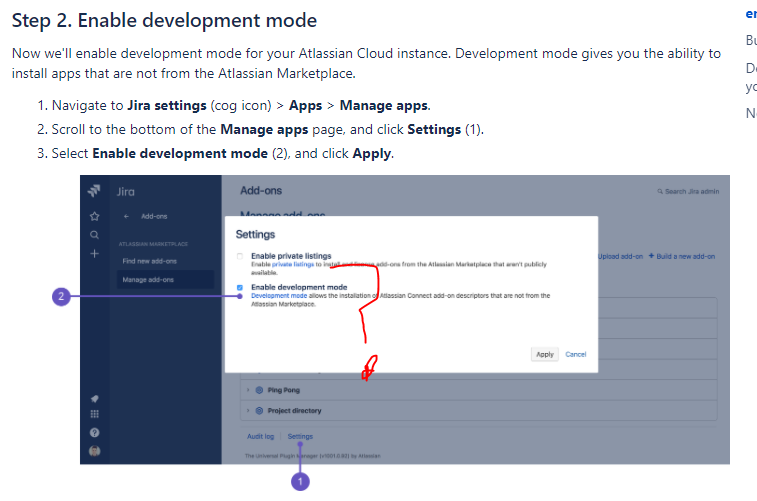
Task: Click the Project directory add-on name
Action: click(294, 411)
